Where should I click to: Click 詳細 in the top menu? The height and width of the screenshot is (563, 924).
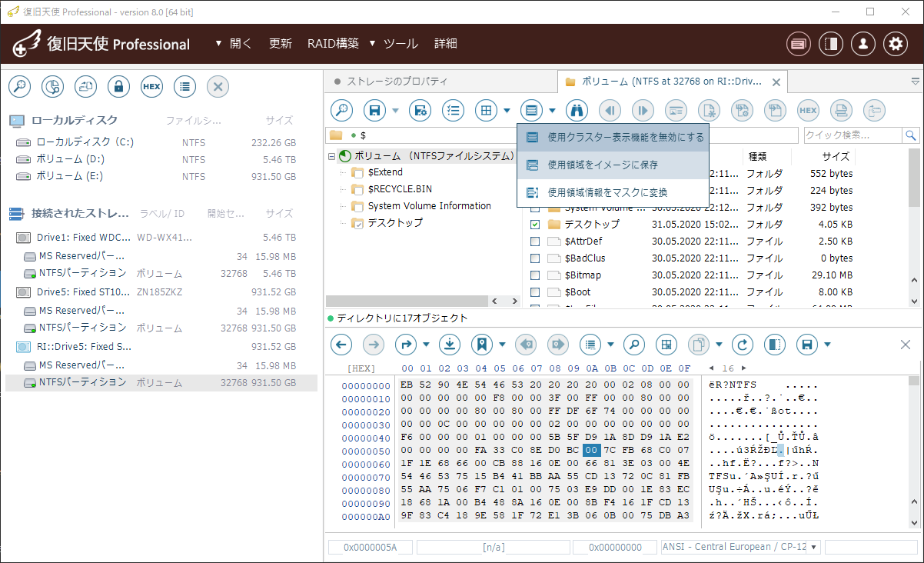446,44
